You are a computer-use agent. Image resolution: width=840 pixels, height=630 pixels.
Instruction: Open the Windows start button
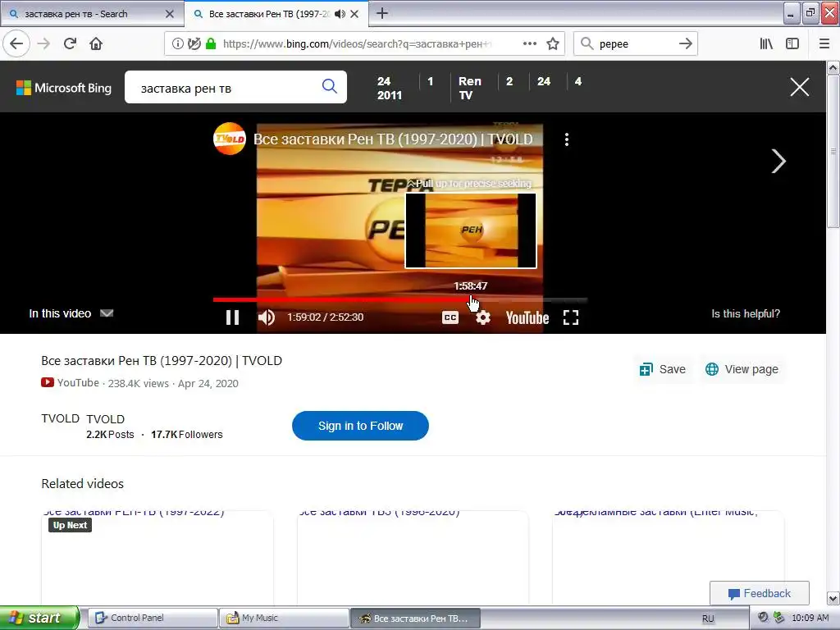point(39,618)
